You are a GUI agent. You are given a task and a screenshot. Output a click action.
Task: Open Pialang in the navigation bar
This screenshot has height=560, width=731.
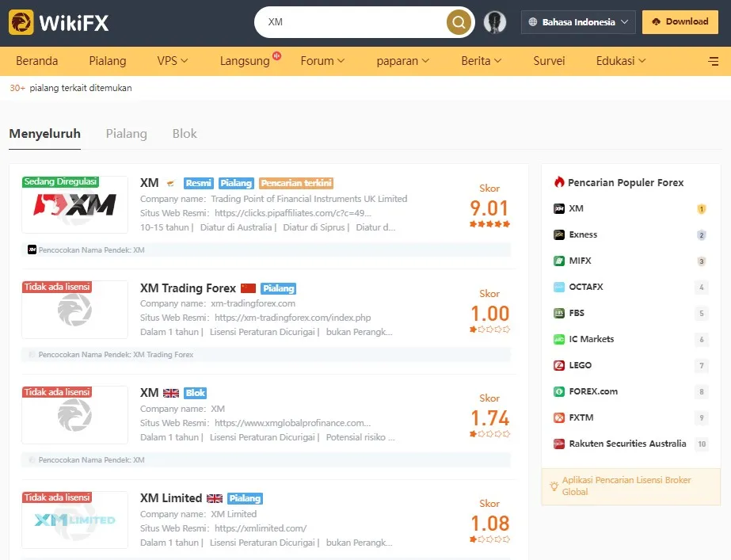(x=107, y=61)
